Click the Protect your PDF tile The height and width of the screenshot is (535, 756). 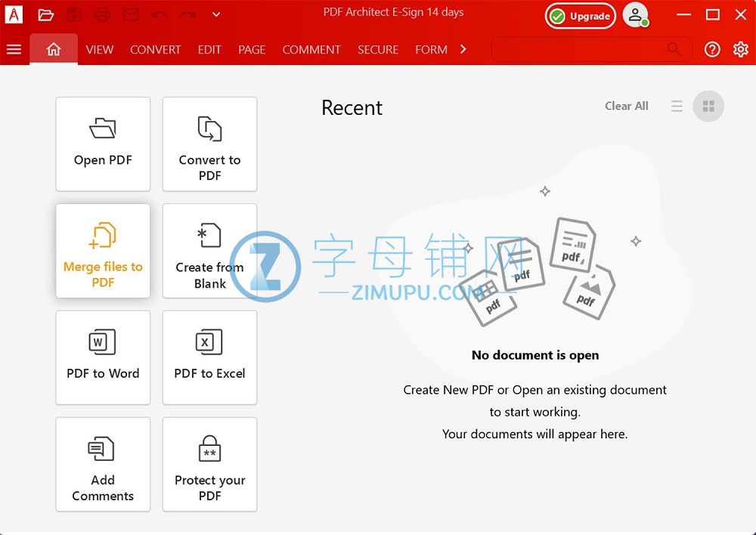[x=209, y=464]
